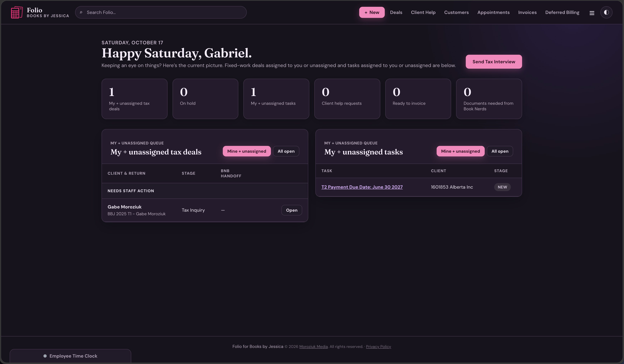The image size is (624, 364).
Task: Switch tax deals queue to All open
Action: 286,151
